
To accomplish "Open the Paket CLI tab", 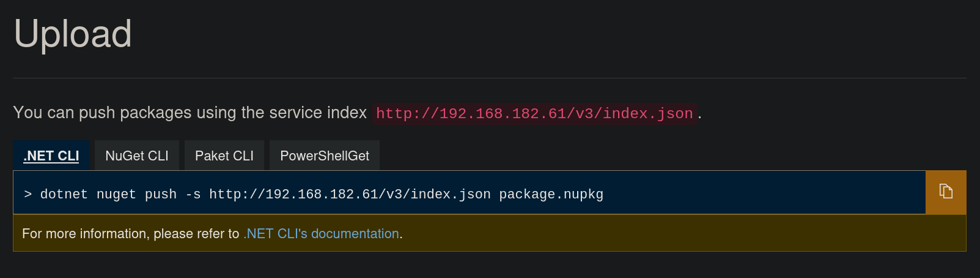I will [x=224, y=156].
